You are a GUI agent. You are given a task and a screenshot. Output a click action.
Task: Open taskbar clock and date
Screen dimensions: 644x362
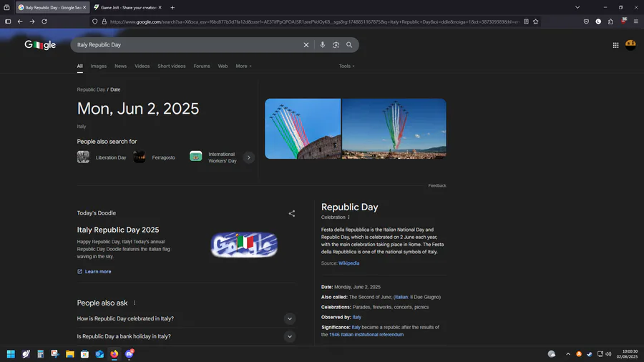[627, 354]
